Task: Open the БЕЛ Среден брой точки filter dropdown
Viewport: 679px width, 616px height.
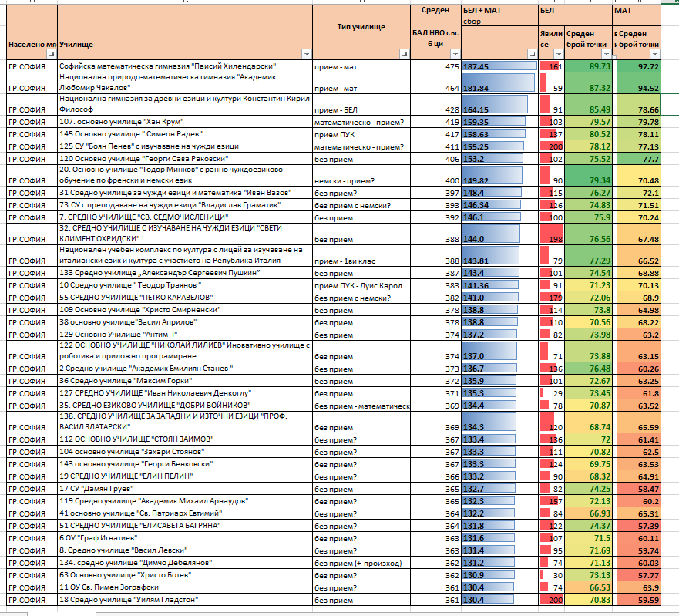Action: 607,55
